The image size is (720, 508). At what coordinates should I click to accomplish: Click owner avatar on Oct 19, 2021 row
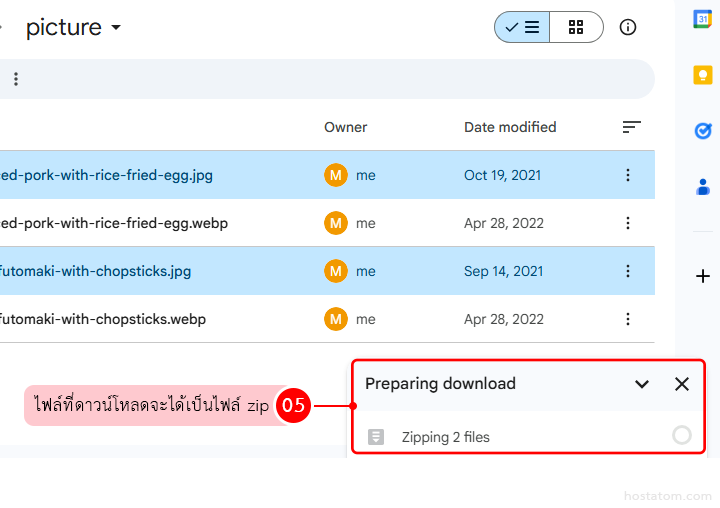[336, 175]
